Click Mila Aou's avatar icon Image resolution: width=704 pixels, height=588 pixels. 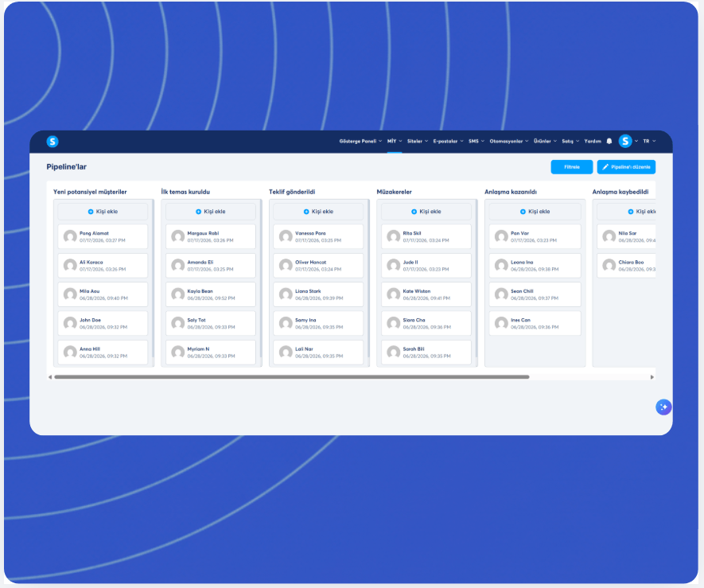[x=70, y=294]
